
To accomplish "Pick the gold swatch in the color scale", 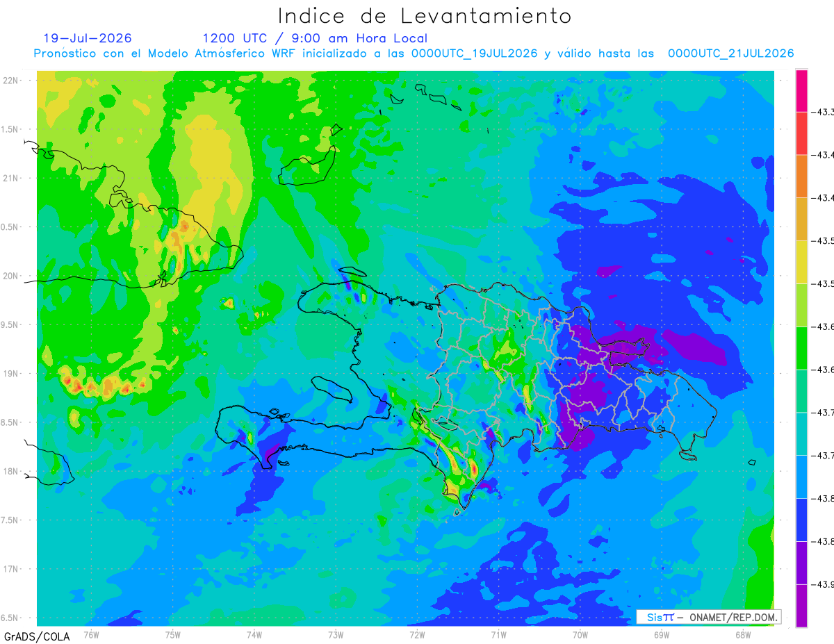I will click(801, 219).
